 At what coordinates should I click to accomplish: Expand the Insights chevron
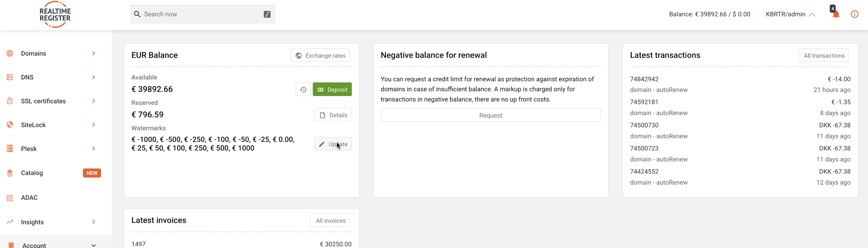click(94, 222)
